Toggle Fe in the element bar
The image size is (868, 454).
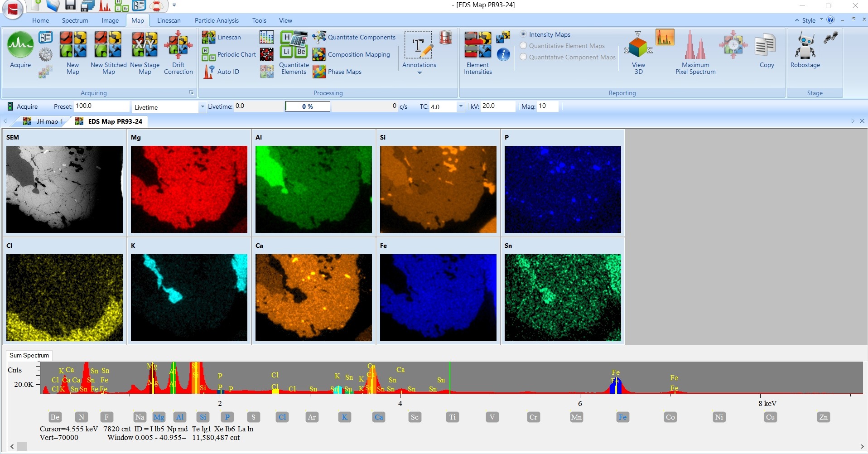(x=623, y=417)
